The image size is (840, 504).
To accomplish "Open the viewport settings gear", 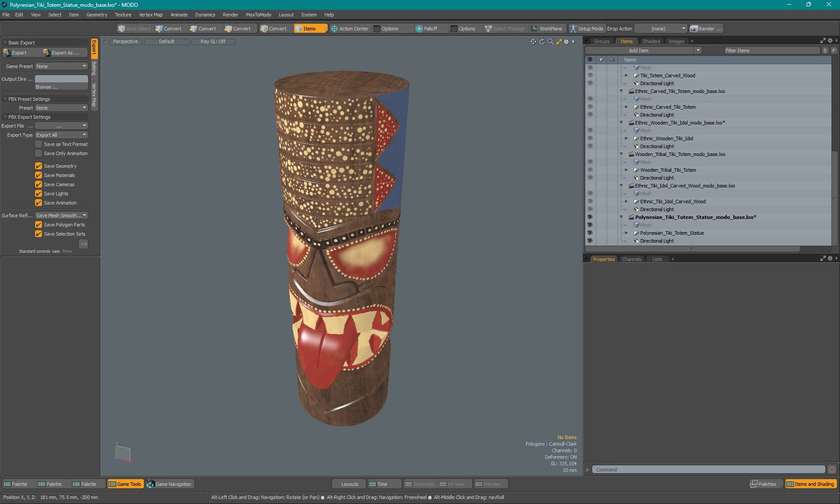I will pos(567,42).
